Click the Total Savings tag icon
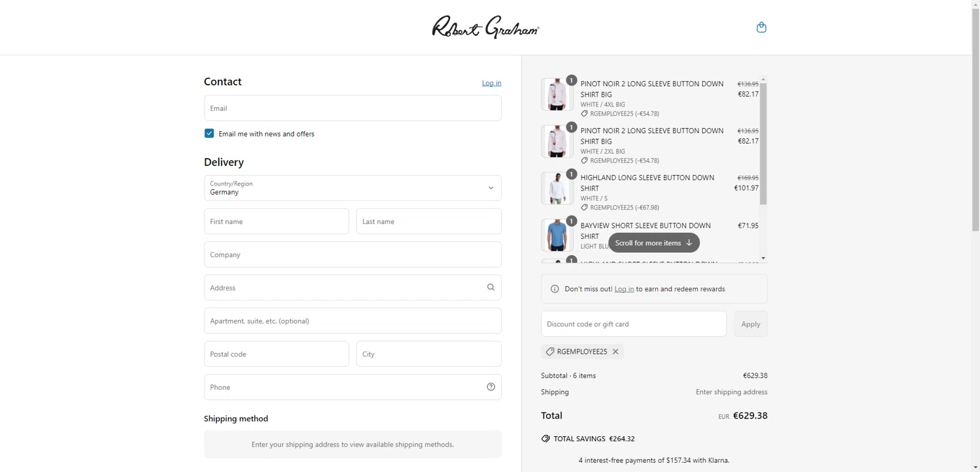The height and width of the screenshot is (472, 980). [x=546, y=439]
